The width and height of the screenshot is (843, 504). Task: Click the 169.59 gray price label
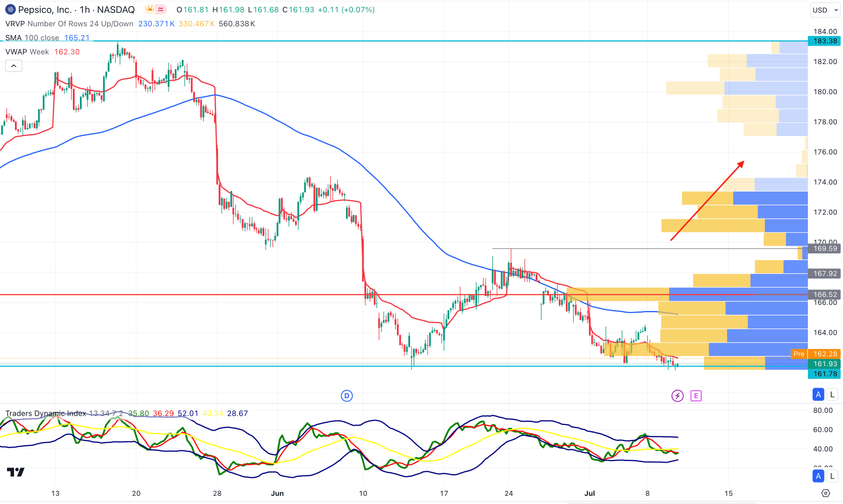(825, 249)
